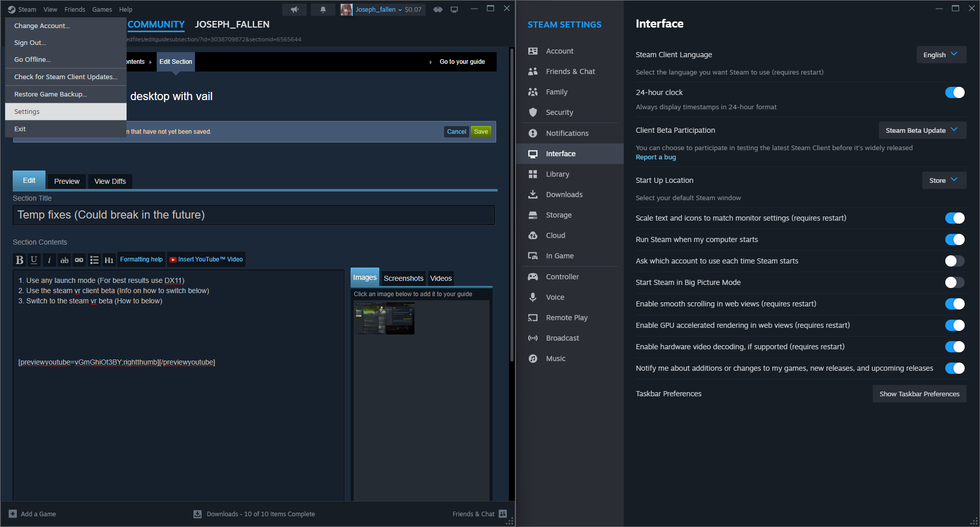Toggle smooth scrolling in web views
The height and width of the screenshot is (527, 980).
click(954, 304)
